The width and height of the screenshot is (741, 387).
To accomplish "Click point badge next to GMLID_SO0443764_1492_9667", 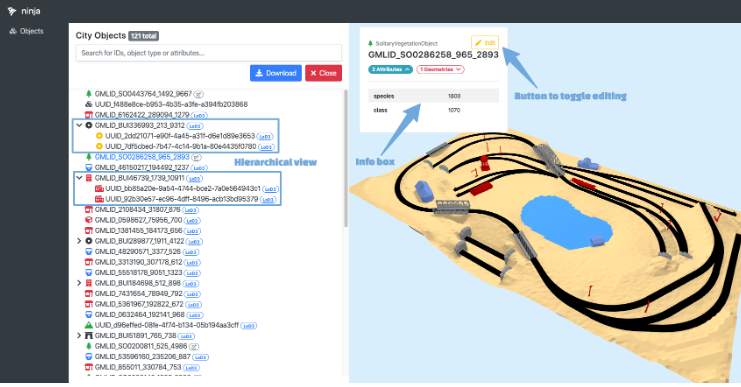I will [x=199, y=94].
